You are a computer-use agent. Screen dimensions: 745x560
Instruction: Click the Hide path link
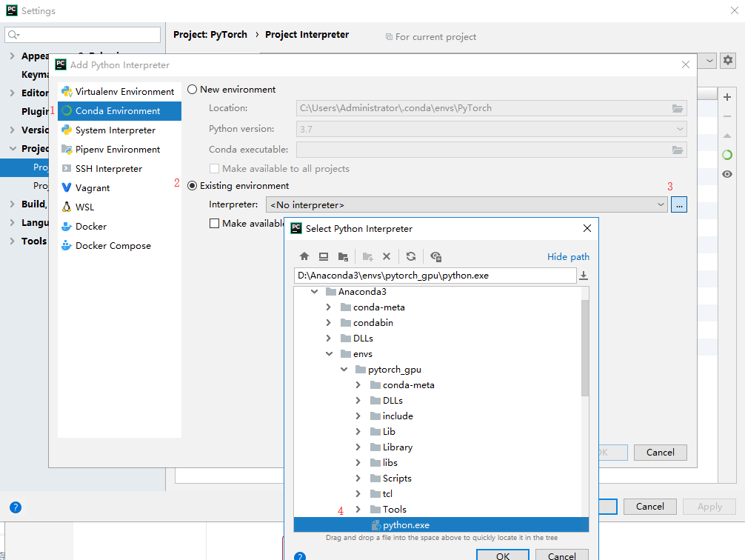coord(567,256)
